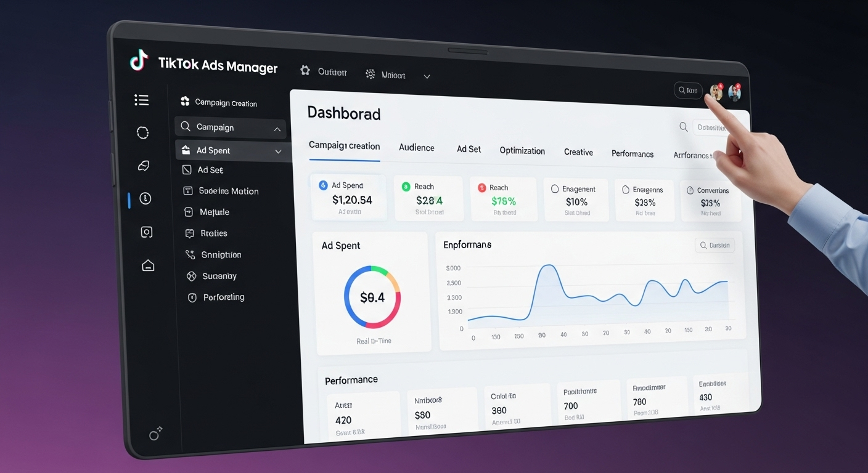Viewport: 868px width, 473px height.
Task: Click the blue Ad Spend card icon
Action: click(x=322, y=185)
